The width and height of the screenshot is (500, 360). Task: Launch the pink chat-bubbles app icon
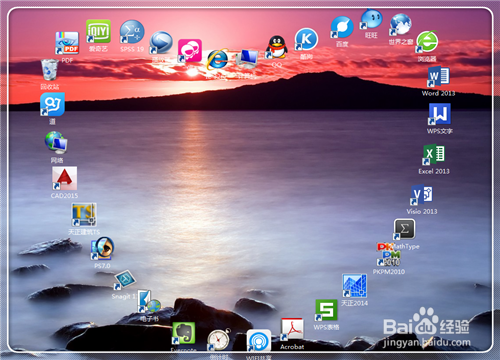click(x=190, y=50)
